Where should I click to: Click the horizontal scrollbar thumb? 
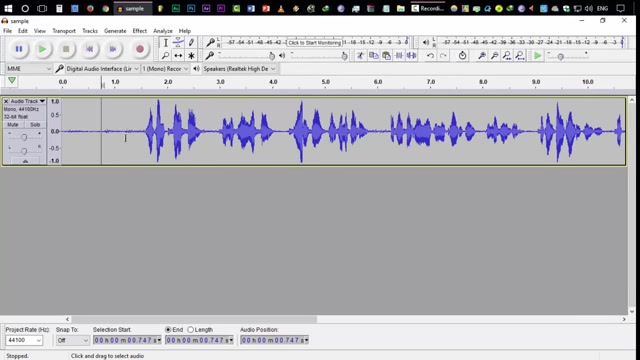(x=194, y=319)
